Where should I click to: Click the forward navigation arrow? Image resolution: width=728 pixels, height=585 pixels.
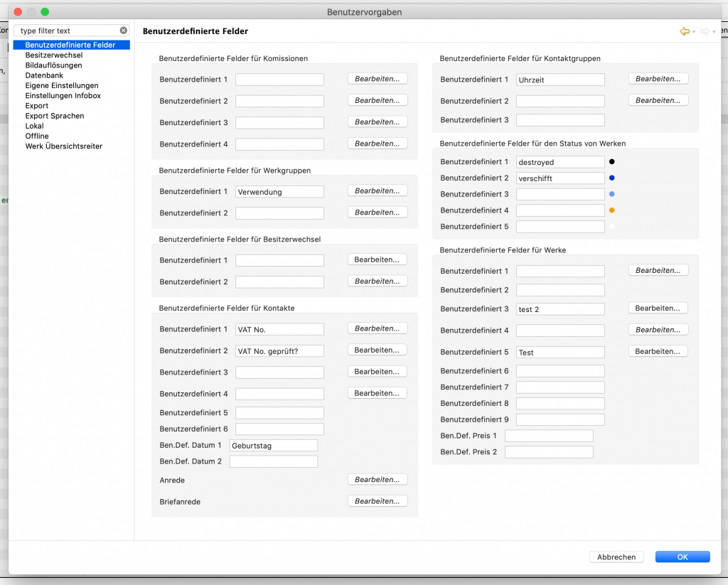tap(705, 31)
